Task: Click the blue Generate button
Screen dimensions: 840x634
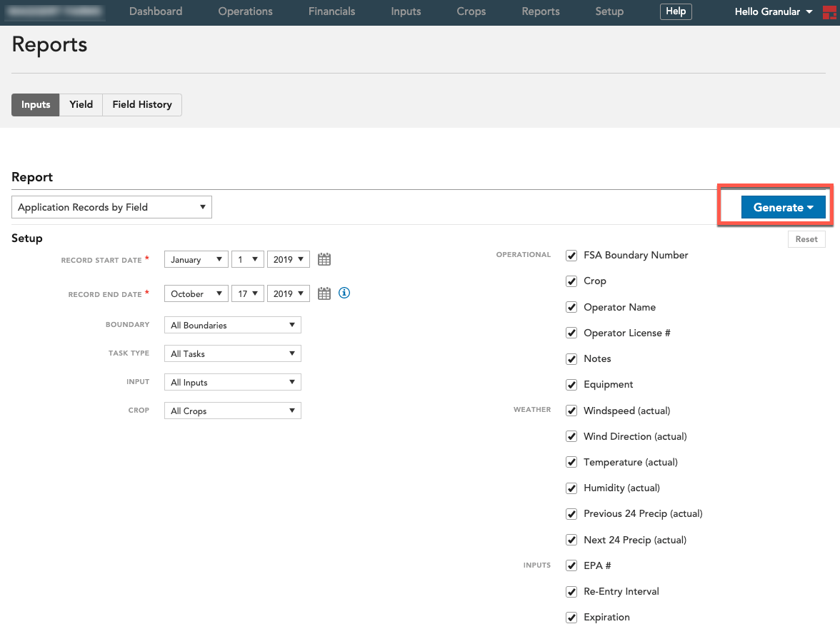Action: pos(783,207)
